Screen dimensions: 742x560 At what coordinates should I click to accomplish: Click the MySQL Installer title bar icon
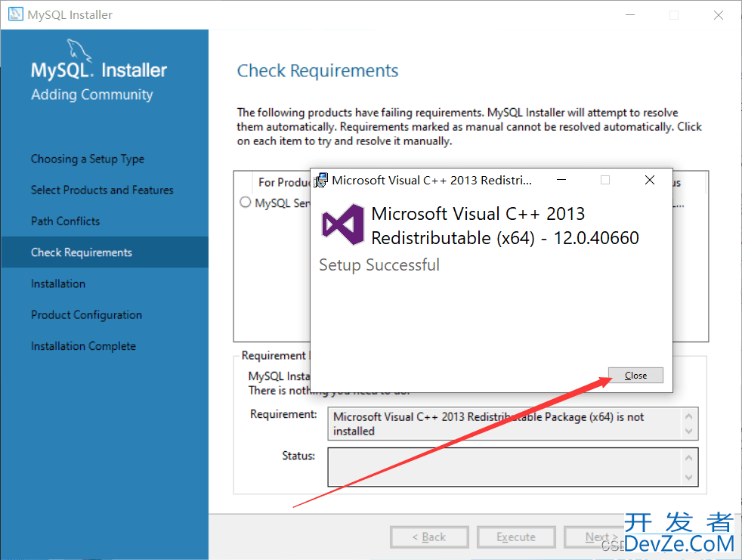coord(16,14)
